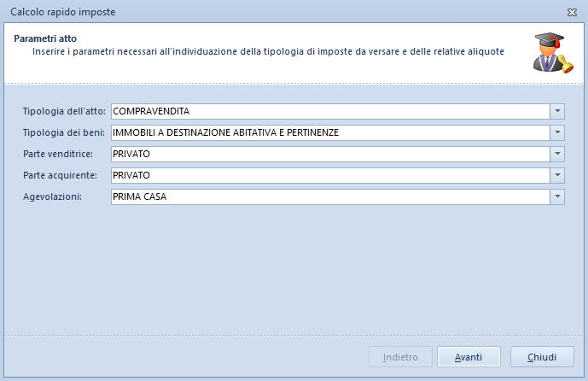Expand the Tipologia dell'atto dropdown arrow
The width and height of the screenshot is (588, 381).
557,111
